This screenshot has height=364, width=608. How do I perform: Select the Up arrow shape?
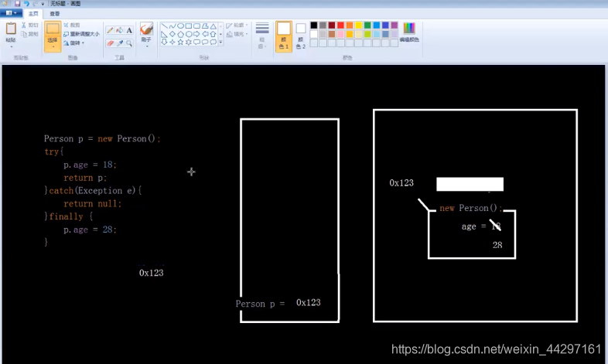point(213,34)
